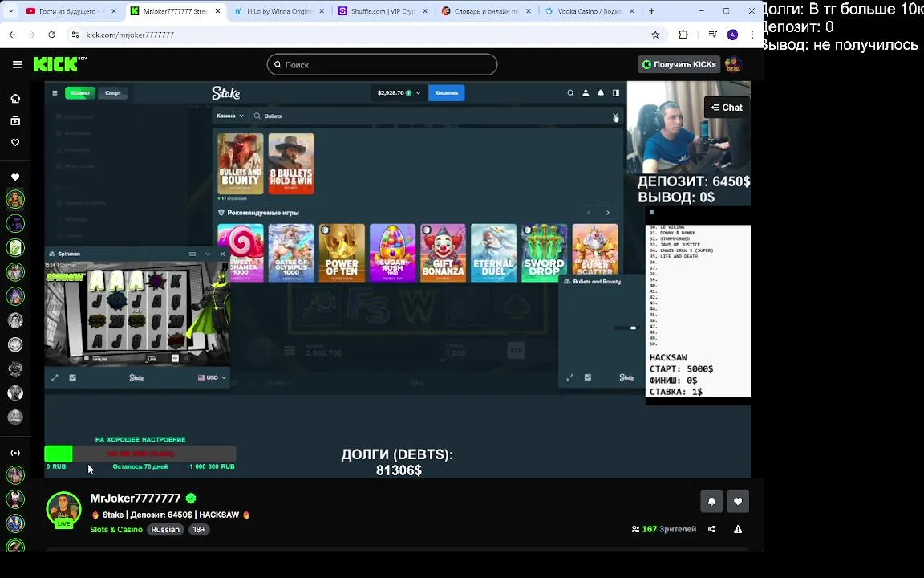Image resolution: width=924 pixels, height=578 pixels.
Task: Click Получить KICKs button
Action: (x=679, y=64)
